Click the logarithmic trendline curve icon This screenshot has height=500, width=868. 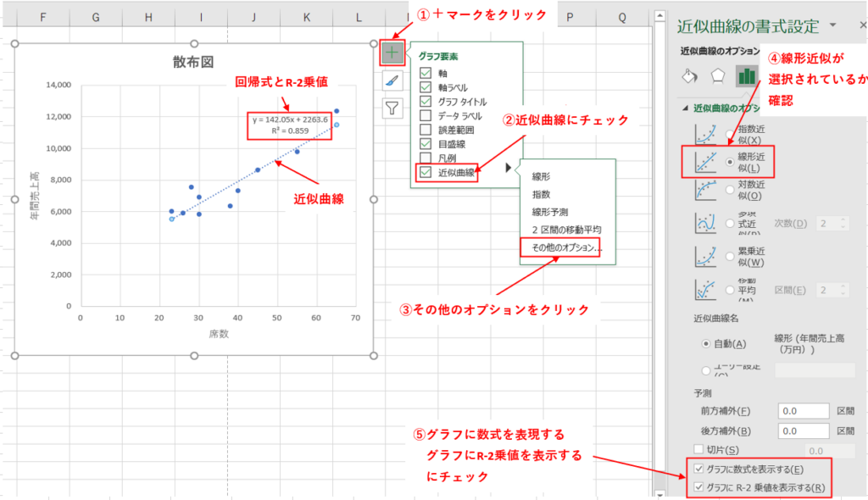tap(707, 191)
